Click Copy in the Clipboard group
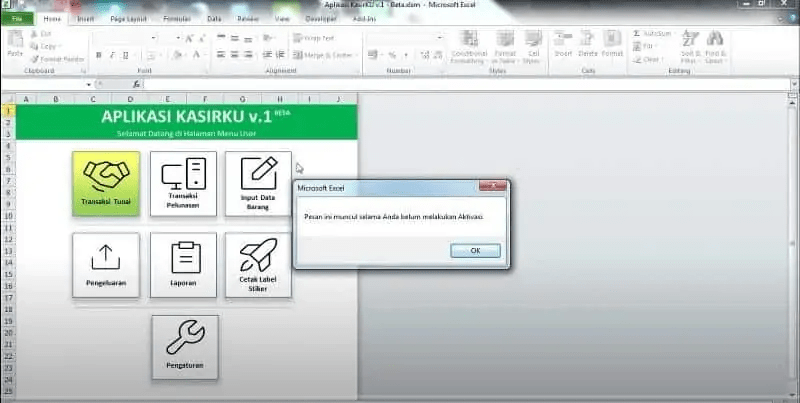This screenshot has height=403, width=800. (44, 46)
